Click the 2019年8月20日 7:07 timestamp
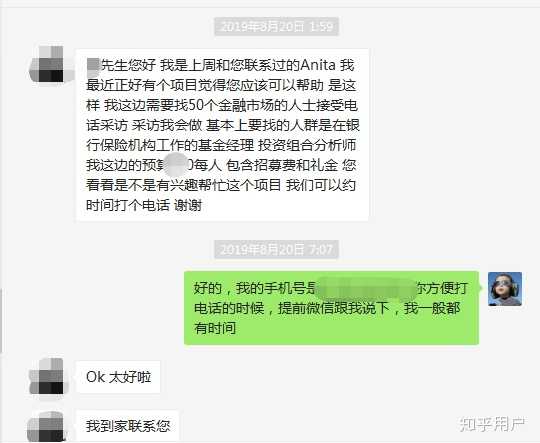Screen dimensions: 540x443 [x=277, y=249]
